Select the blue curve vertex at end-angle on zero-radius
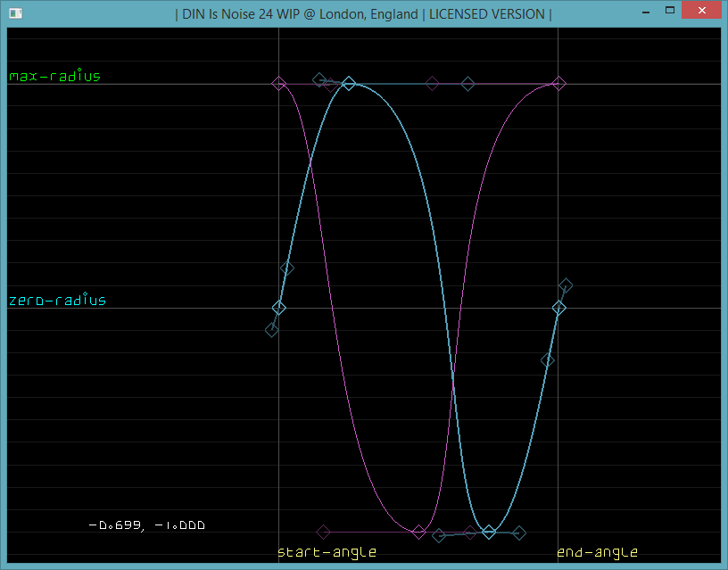Screen dimensions: 728x570 (x=559, y=308)
